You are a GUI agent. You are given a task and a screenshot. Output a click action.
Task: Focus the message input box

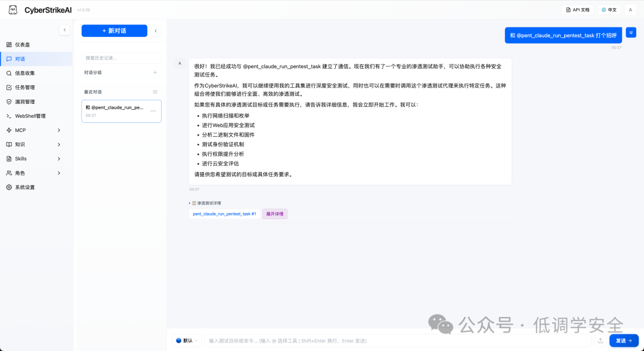tap(397, 340)
